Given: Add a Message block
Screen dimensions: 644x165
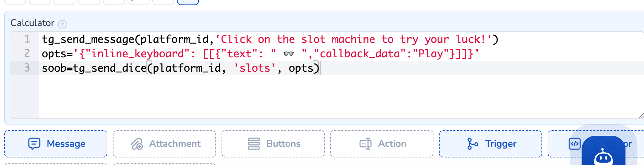Looking at the screenshot, I should (x=56, y=144).
